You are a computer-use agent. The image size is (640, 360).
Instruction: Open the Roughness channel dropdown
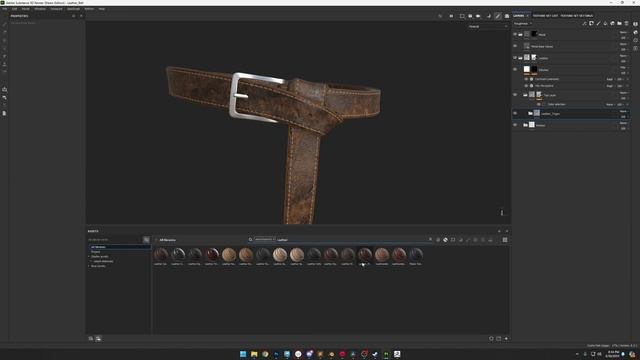pyautogui.click(x=522, y=24)
